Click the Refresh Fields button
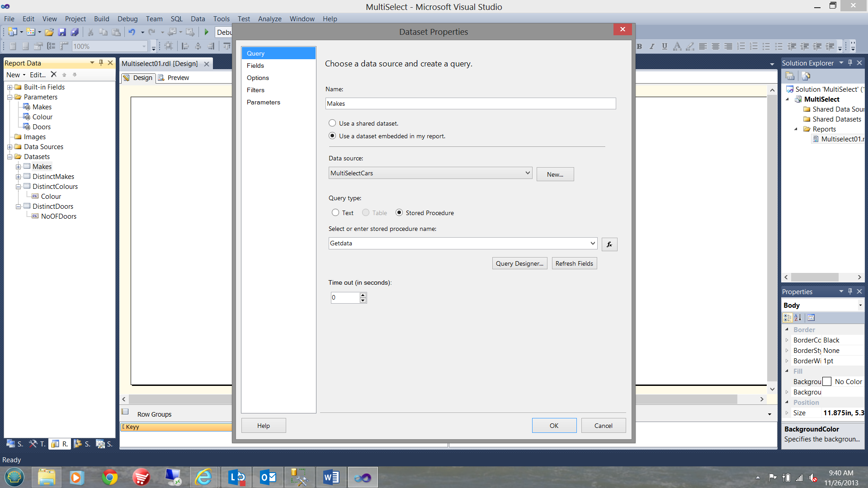This screenshot has width=868, height=488. (x=574, y=263)
